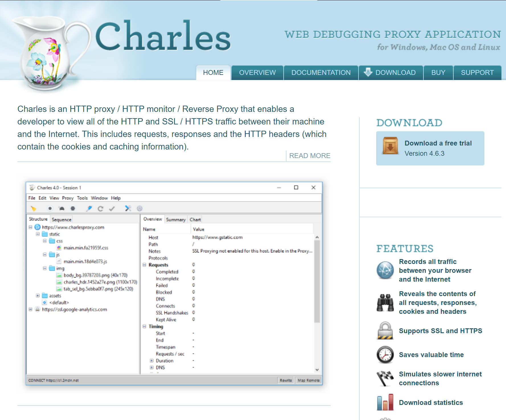Viewport: 506px width, 420px height.
Task: Click the CONNECT https://s1.2mdn.net status text
Action: click(x=54, y=380)
